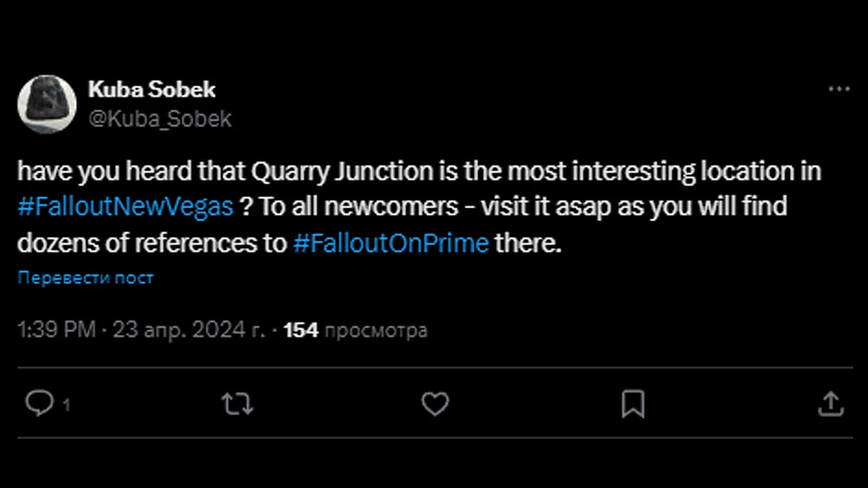The height and width of the screenshot is (488, 868).
Task: Click the 23 апр. 2024 date
Action: coord(188,330)
